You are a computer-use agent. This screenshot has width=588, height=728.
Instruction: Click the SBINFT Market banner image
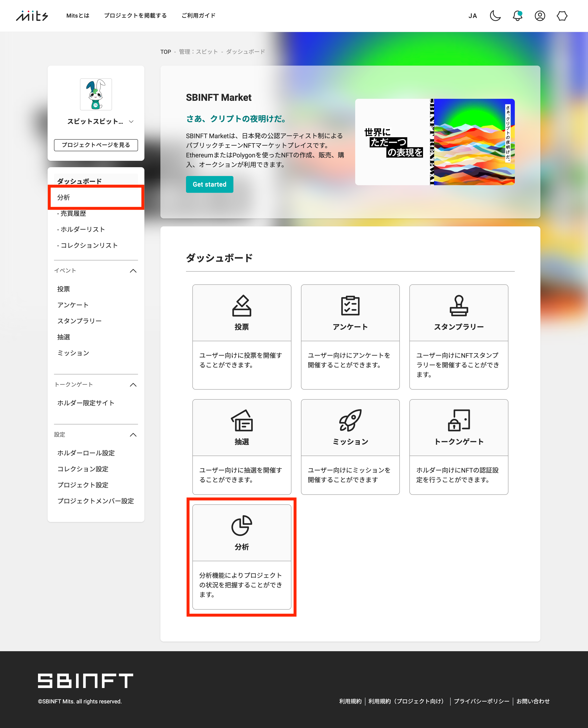coord(435,142)
